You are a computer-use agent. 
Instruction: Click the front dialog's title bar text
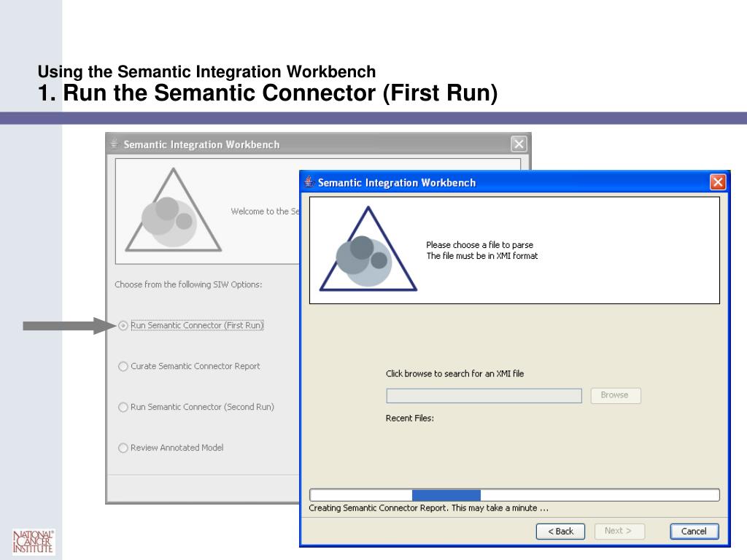(x=397, y=183)
